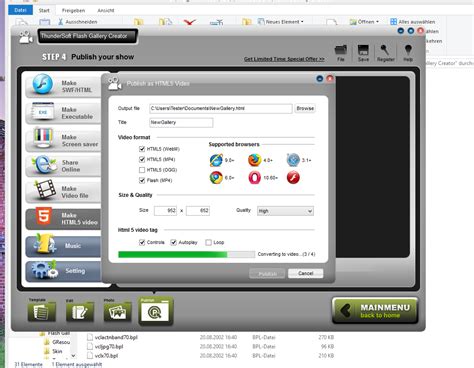Choose Make Screen saver option

tap(63, 140)
